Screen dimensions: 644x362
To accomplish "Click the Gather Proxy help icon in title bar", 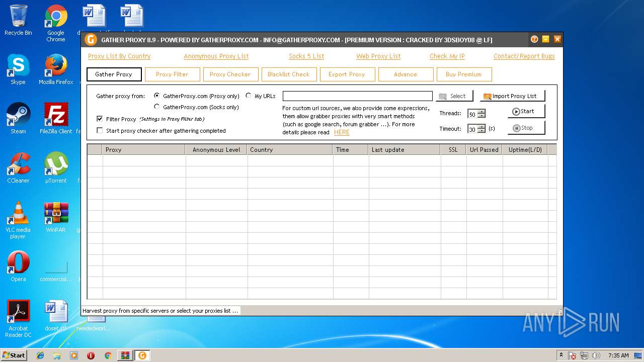I will tap(534, 39).
